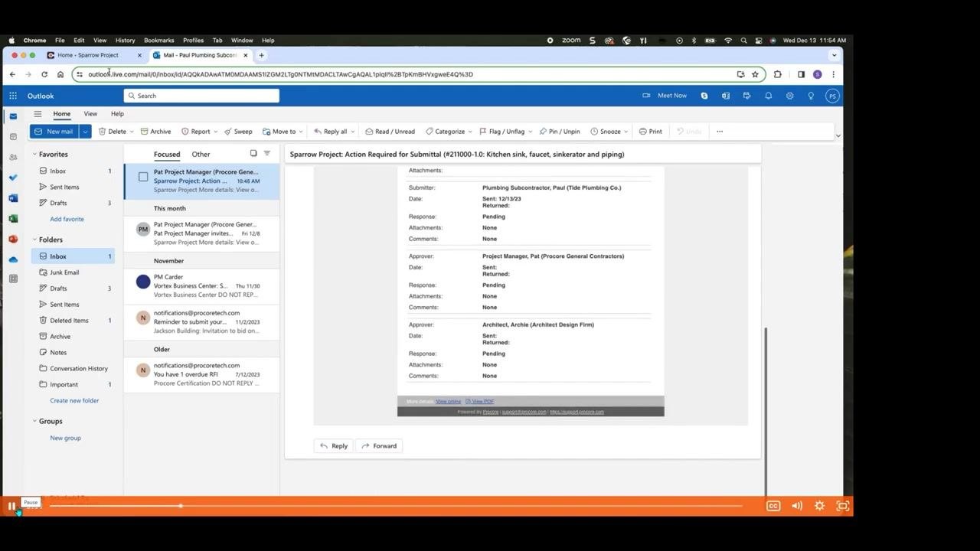Launch Excel from the left app rail

[x=13, y=219]
